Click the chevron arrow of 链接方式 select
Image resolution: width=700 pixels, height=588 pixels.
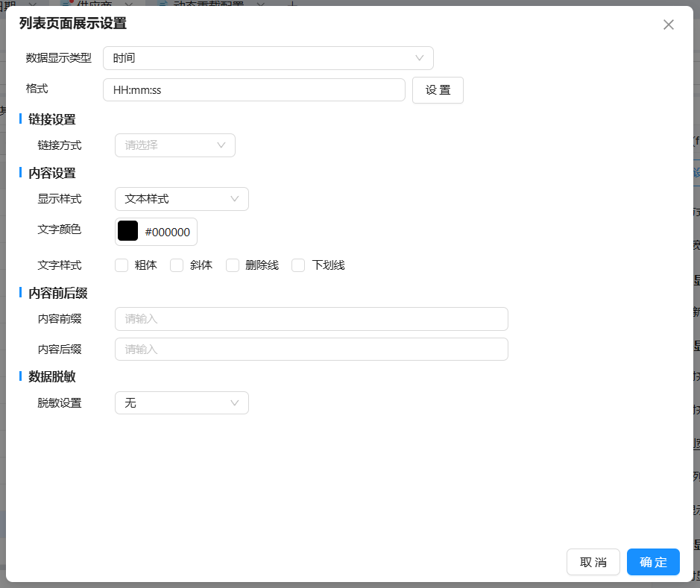[x=221, y=145]
